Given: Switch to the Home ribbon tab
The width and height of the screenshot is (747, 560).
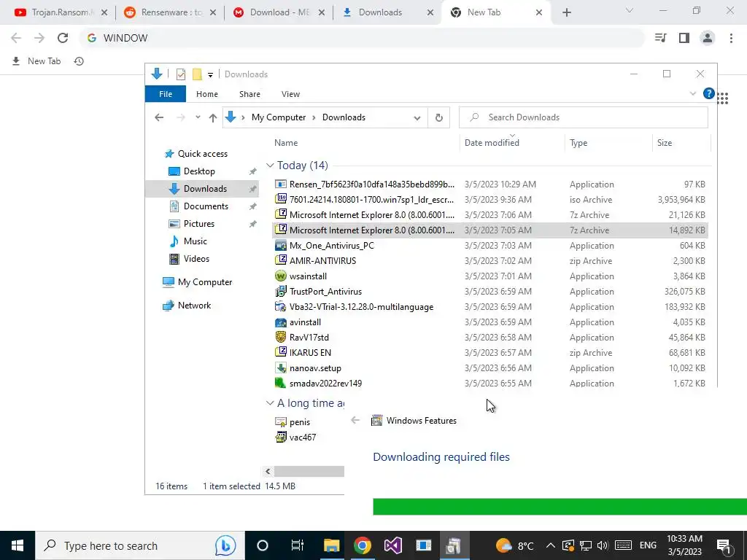Looking at the screenshot, I should coord(206,94).
